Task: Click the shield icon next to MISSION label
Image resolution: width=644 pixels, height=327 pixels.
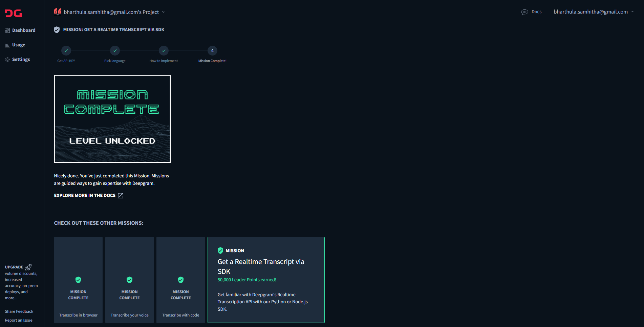Action: click(x=220, y=250)
